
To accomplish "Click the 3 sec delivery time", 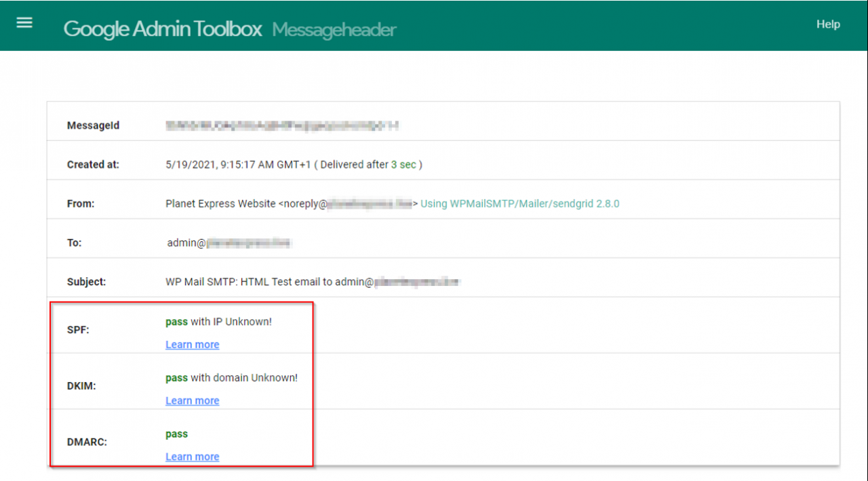I will tap(403, 165).
